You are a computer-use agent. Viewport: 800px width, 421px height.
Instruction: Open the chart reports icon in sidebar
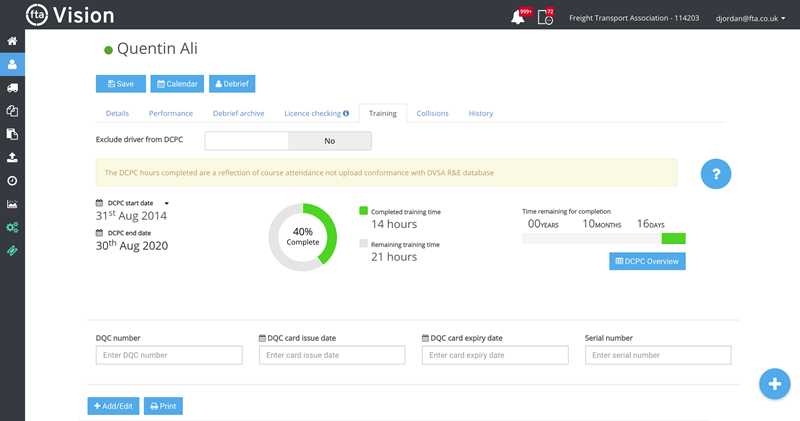pos(12,204)
